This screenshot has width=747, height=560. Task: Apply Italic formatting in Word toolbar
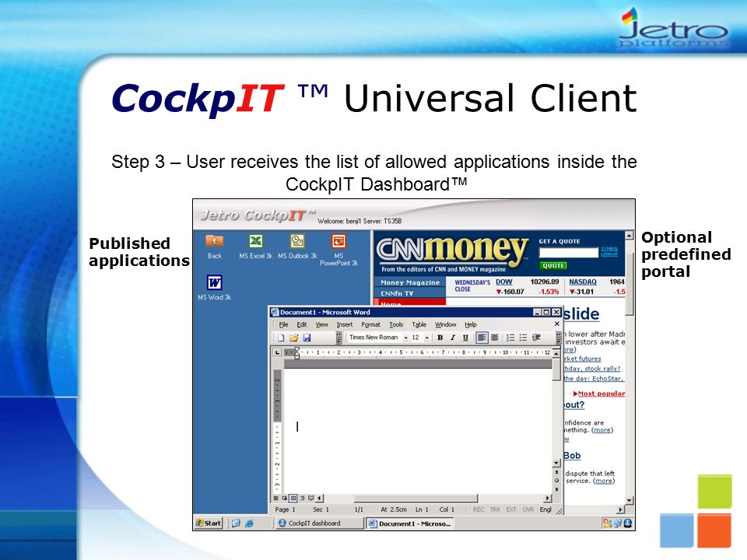[453, 338]
